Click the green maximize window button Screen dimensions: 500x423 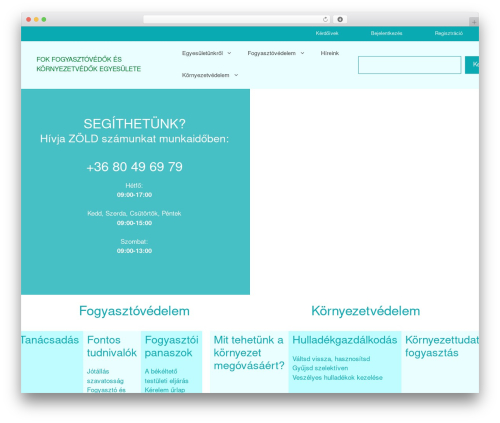point(44,20)
